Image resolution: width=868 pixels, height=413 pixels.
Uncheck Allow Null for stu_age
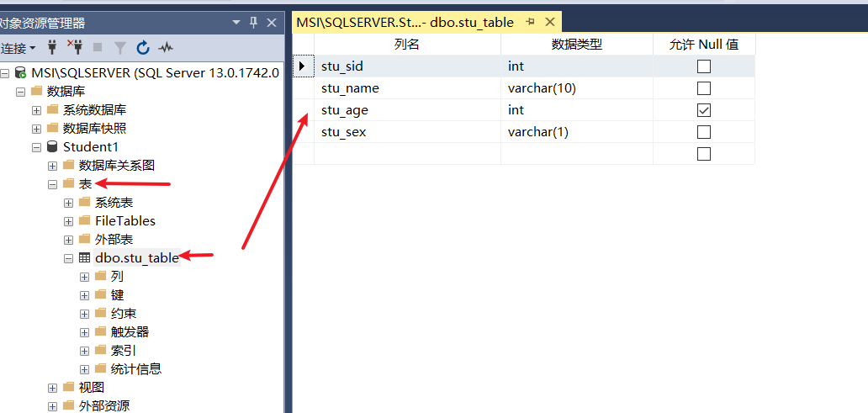(x=704, y=110)
